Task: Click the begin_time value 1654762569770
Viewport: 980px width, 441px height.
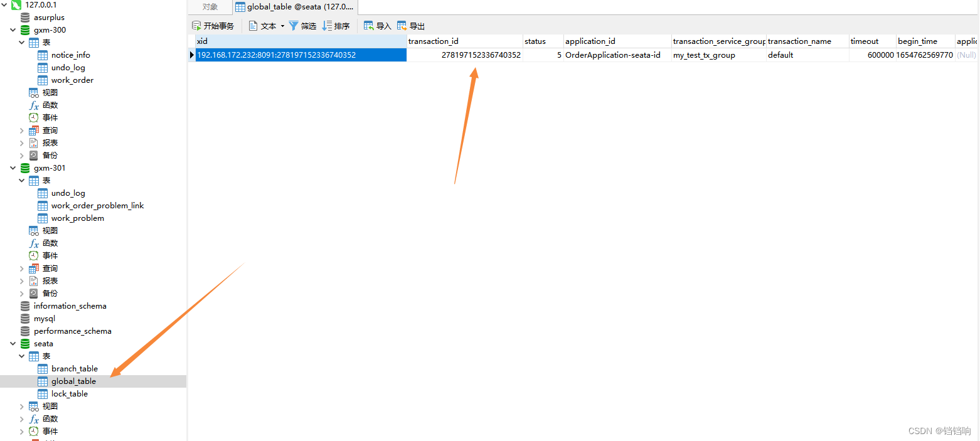Action: (x=925, y=55)
